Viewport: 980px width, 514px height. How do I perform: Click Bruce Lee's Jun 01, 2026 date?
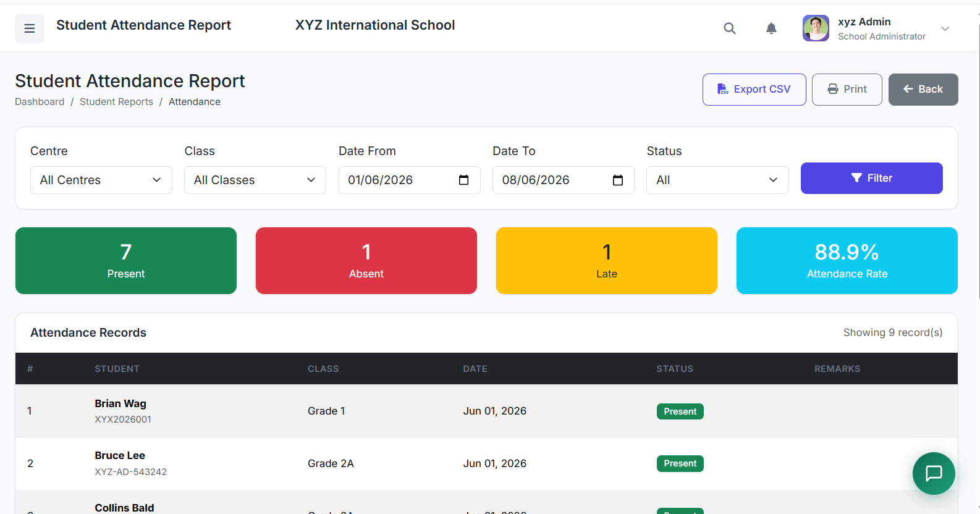click(x=495, y=463)
